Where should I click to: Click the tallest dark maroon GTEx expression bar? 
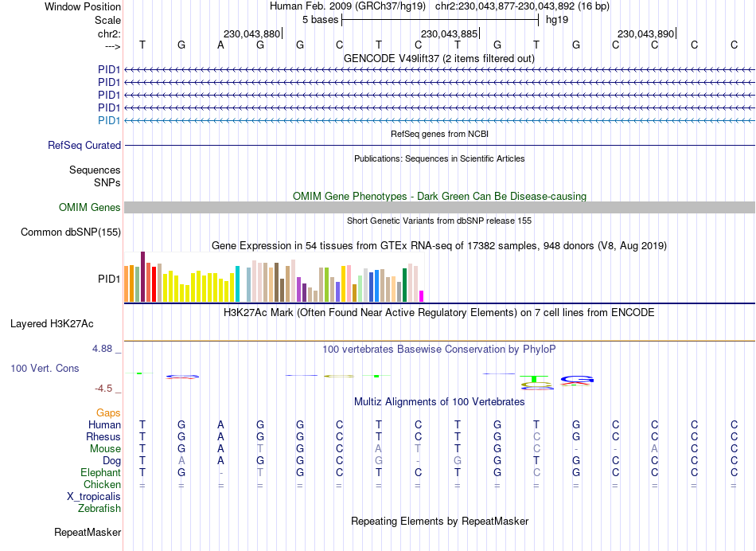coord(142,276)
